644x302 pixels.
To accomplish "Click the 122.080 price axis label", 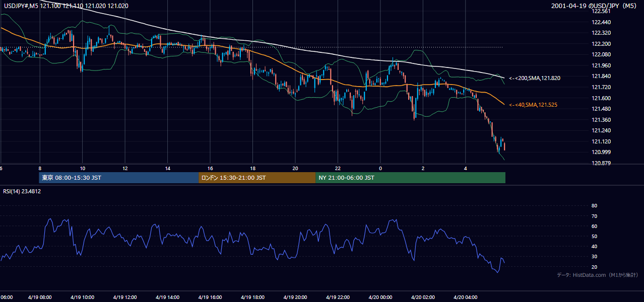I will click(602, 54).
